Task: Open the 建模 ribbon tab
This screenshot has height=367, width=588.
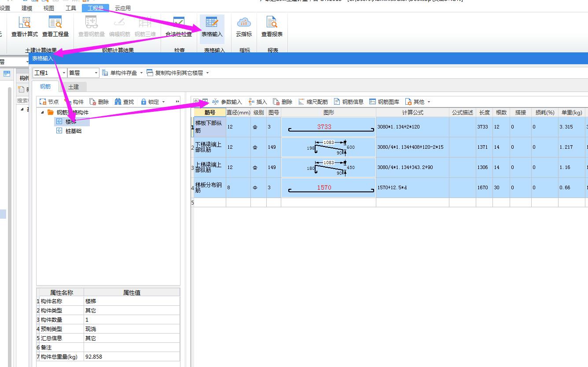Action: pyautogui.click(x=27, y=8)
